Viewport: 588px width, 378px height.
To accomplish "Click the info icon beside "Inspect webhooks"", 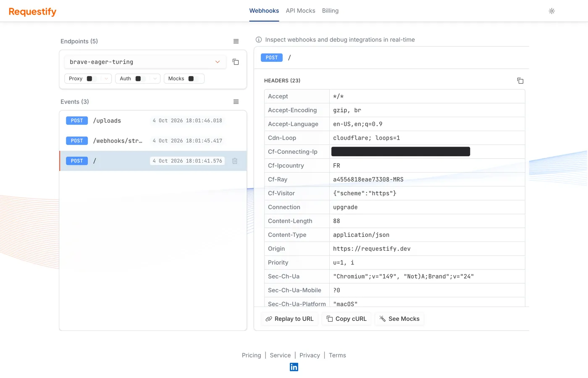I will [x=259, y=39].
